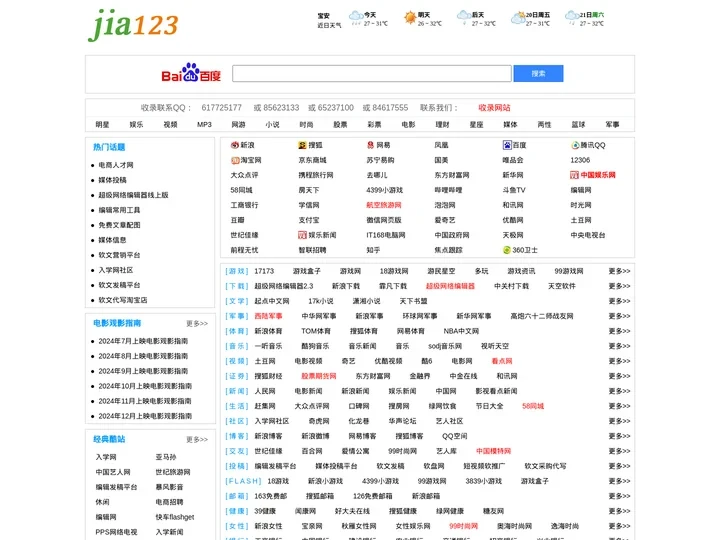Image resolution: width=720 pixels, height=540 pixels.
Task: Open the 淘宝网 icon link
Action: click(x=235, y=160)
